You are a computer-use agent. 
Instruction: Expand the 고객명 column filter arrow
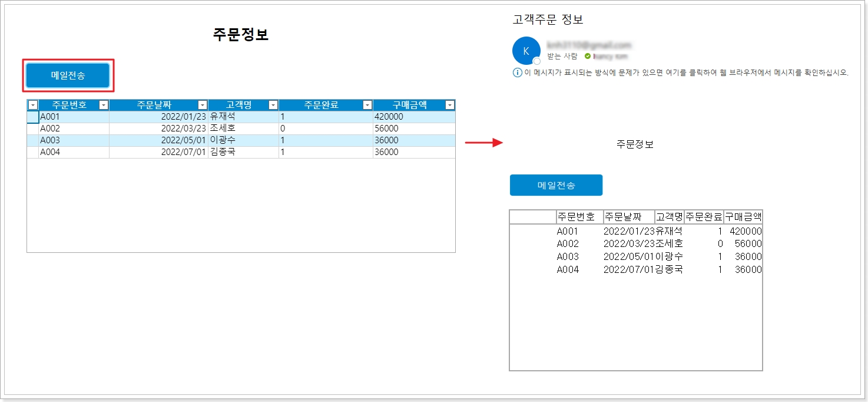click(273, 105)
